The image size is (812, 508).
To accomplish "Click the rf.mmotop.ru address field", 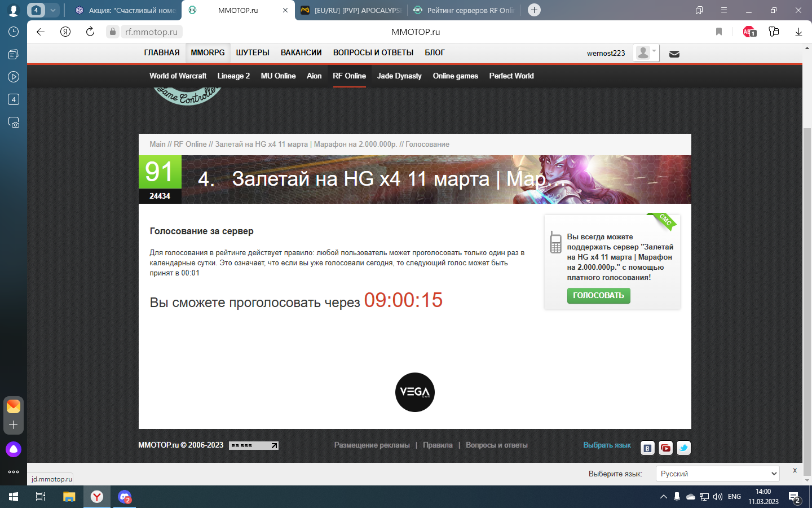I will [151, 32].
